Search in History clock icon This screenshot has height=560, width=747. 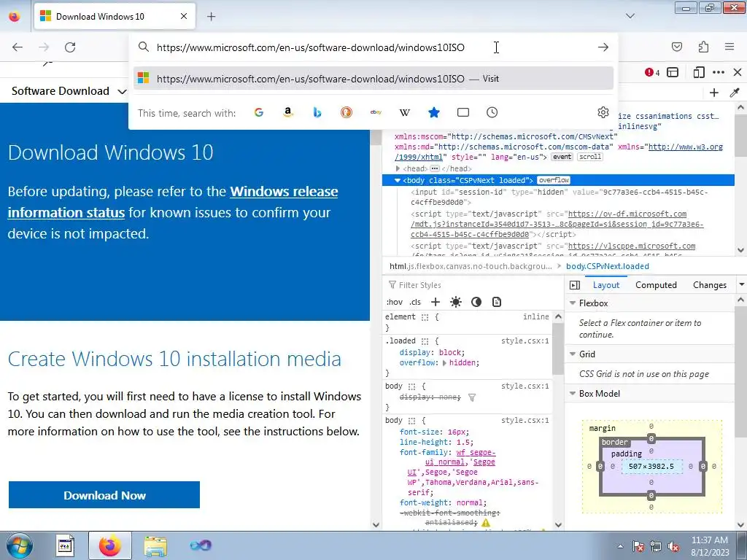(x=492, y=112)
